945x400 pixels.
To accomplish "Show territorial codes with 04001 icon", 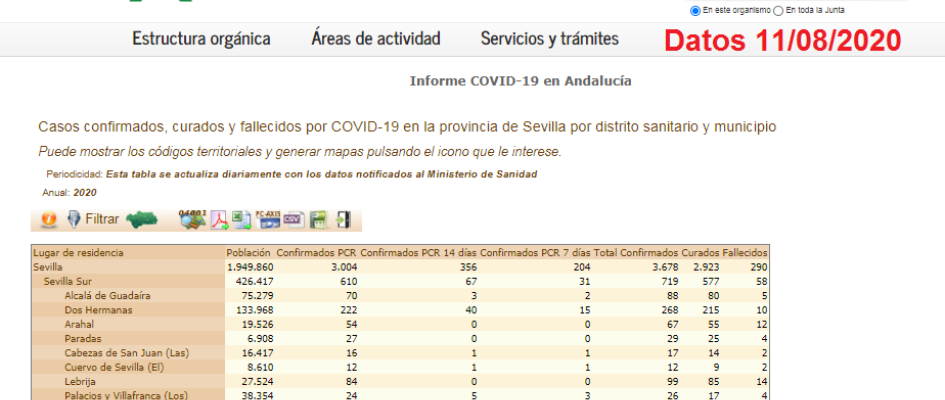I will click(x=193, y=220).
